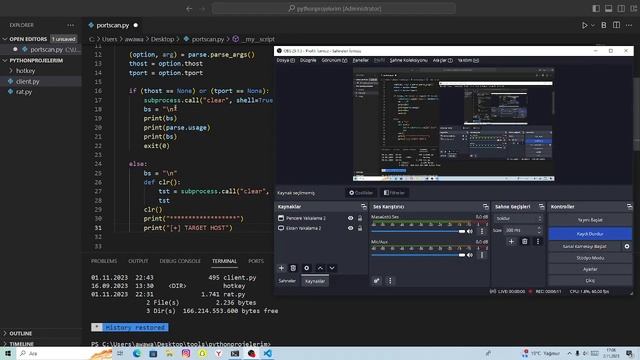
Task: Hide Pencere Yakalama 2 source eye icon
Action: click(x=350, y=218)
